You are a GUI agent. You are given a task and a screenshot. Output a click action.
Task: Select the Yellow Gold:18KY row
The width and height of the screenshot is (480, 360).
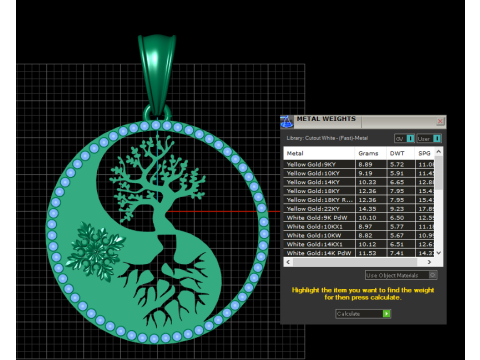(x=359, y=191)
